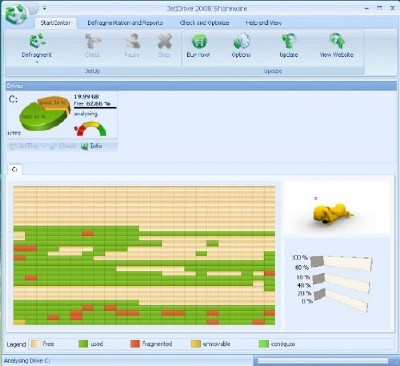This screenshot has height=366, width=400.
Task: Open the Defragment dropdown arrow
Action: 37,62
